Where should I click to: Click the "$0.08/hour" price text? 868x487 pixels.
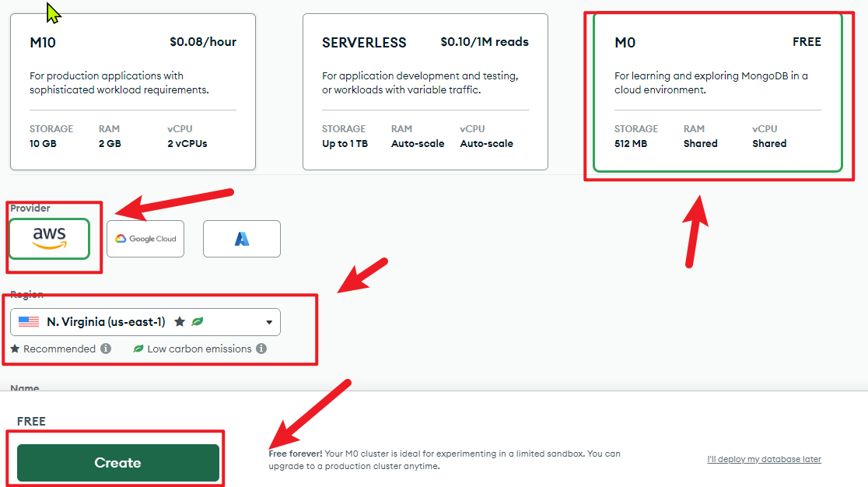pos(202,42)
